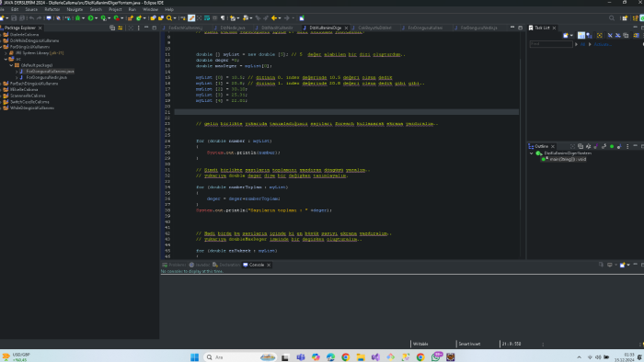Click the Forward navigation arrow in toolbar
This screenshot has height=362, width=644.
[287, 18]
